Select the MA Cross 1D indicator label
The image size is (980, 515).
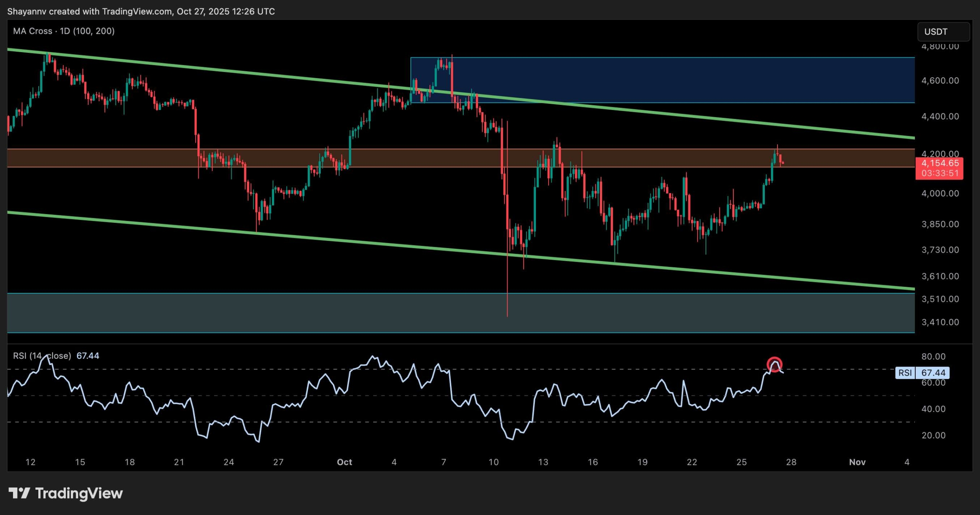pyautogui.click(x=64, y=31)
